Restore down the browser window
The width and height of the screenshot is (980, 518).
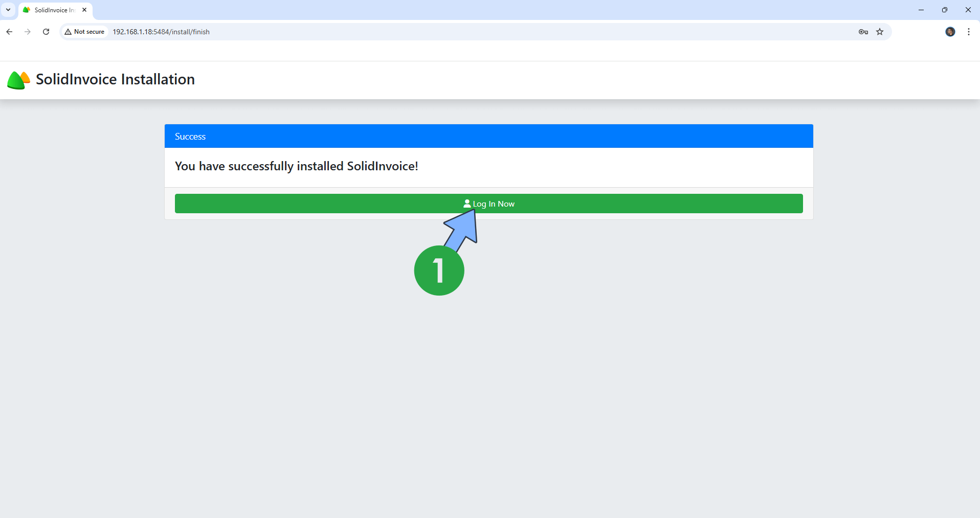[x=945, y=10]
